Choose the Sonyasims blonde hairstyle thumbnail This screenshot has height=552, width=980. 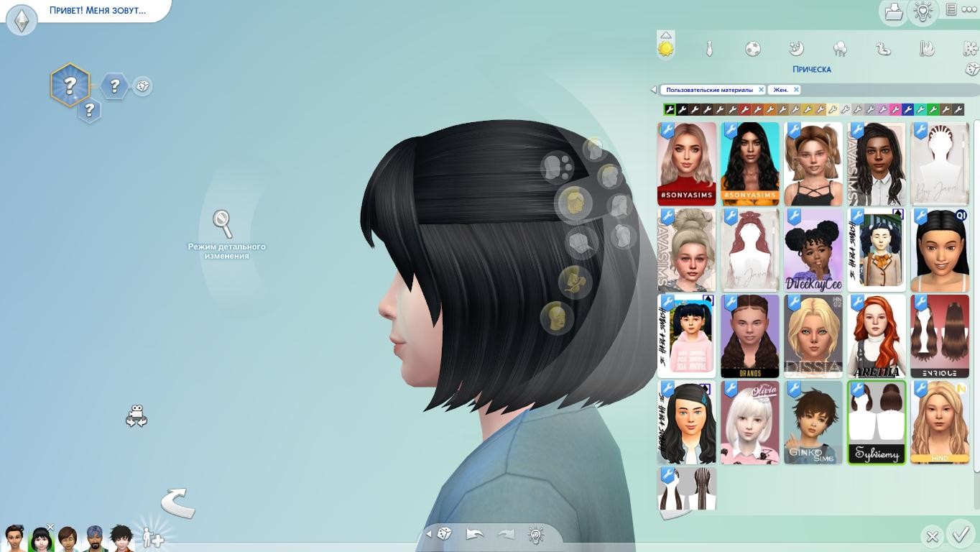[686, 163]
